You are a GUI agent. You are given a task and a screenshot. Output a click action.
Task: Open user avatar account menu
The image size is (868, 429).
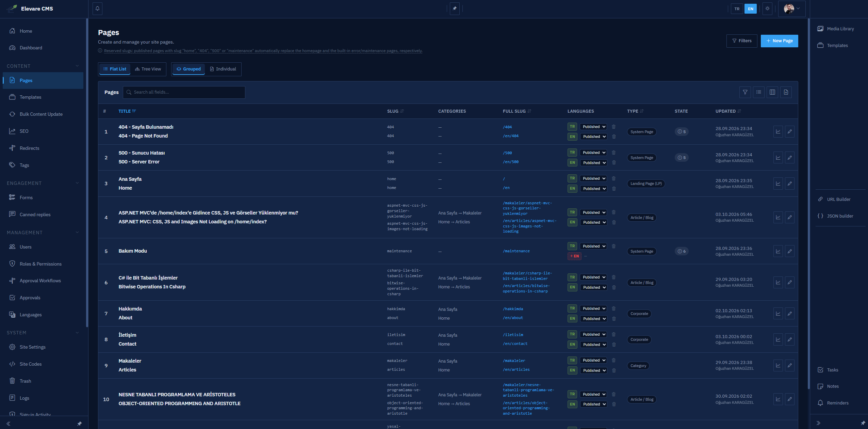pyautogui.click(x=792, y=9)
